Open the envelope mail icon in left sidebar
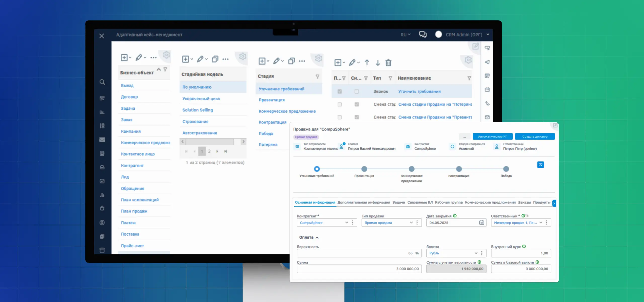The image size is (644, 302). 102,140
